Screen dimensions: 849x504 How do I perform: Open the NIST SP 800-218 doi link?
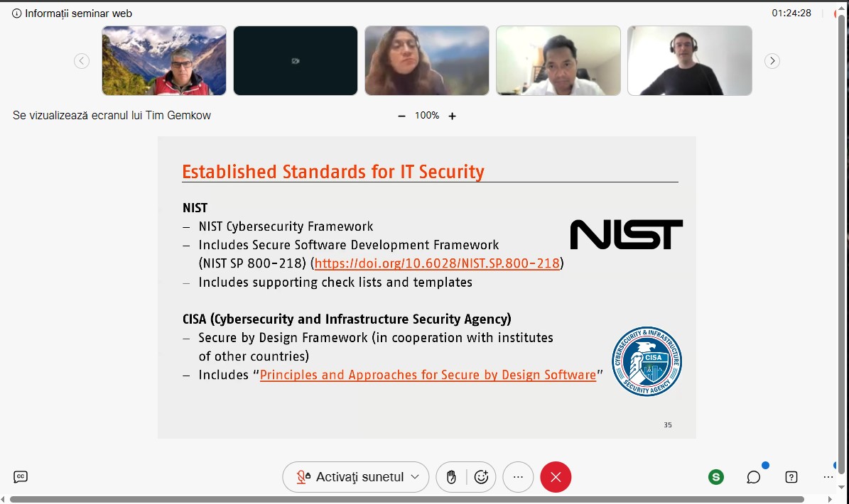pos(437,264)
